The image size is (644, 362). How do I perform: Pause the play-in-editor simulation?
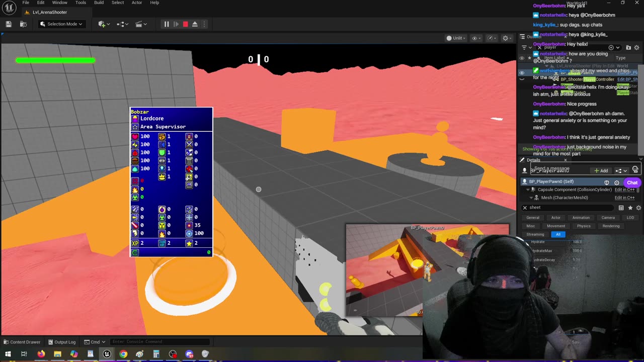pos(167,24)
